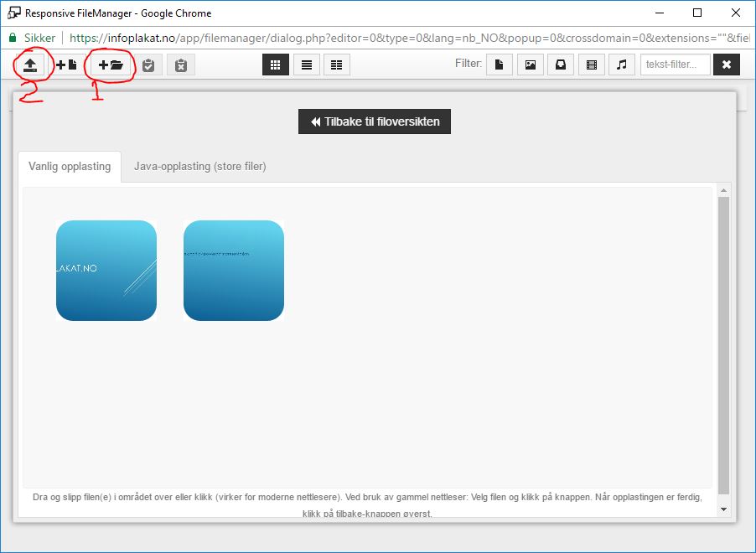Click the new file icon

pyautogui.click(x=66, y=65)
